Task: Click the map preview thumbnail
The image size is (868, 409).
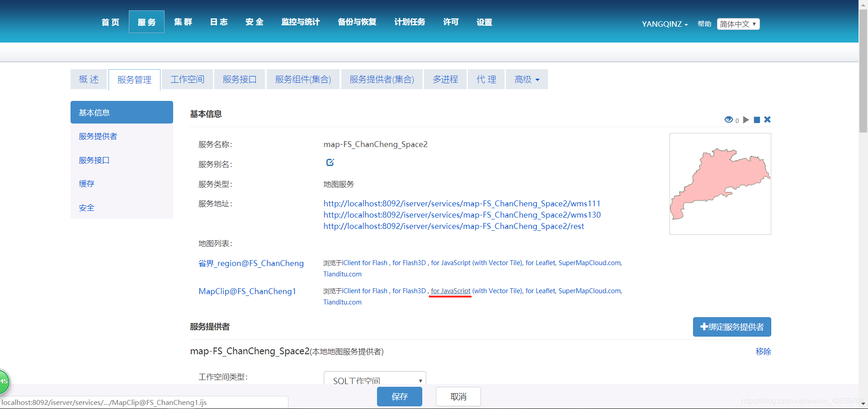Action: pyautogui.click(x=720, y=184)
